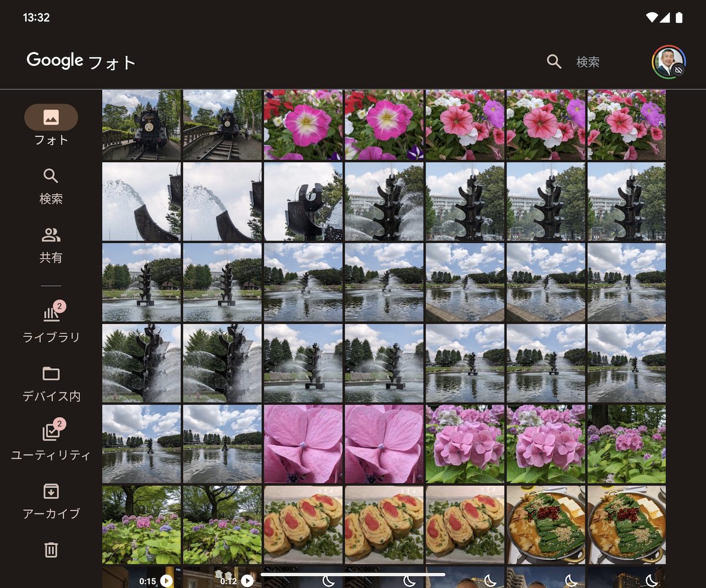Open the account profile avatar
The width and height of the screenshot is (706, 588).
(x=669, y=62)
